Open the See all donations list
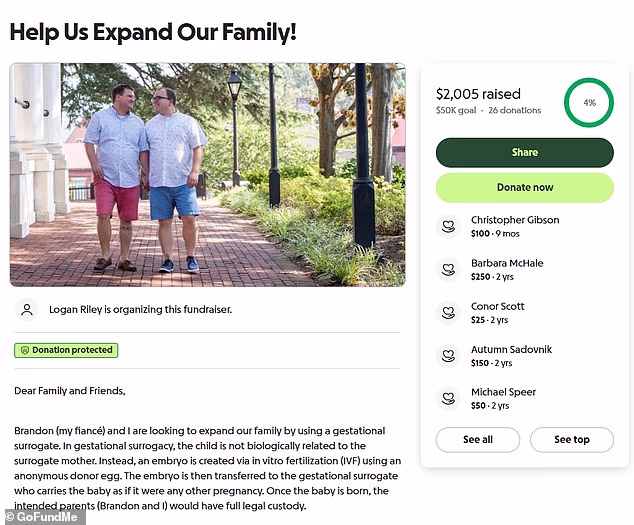 pyautogui.click(x=477, y=440)
